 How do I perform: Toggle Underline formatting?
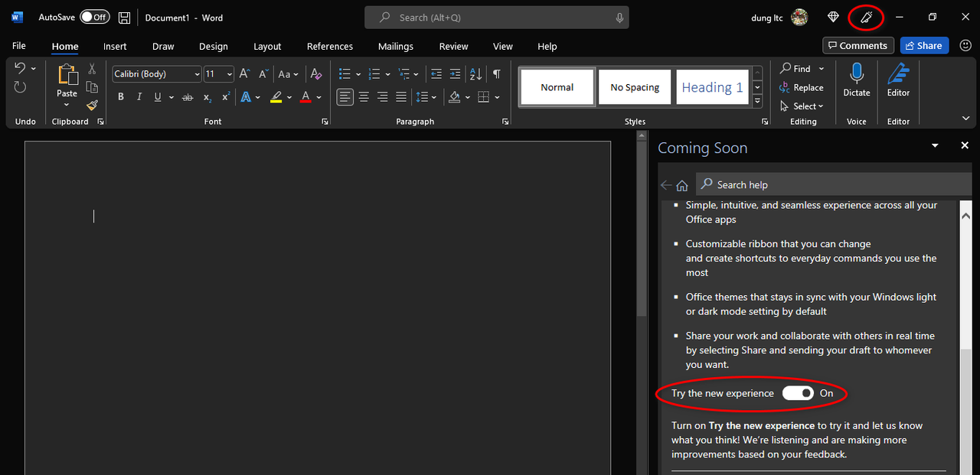click(x=158, y=97)
